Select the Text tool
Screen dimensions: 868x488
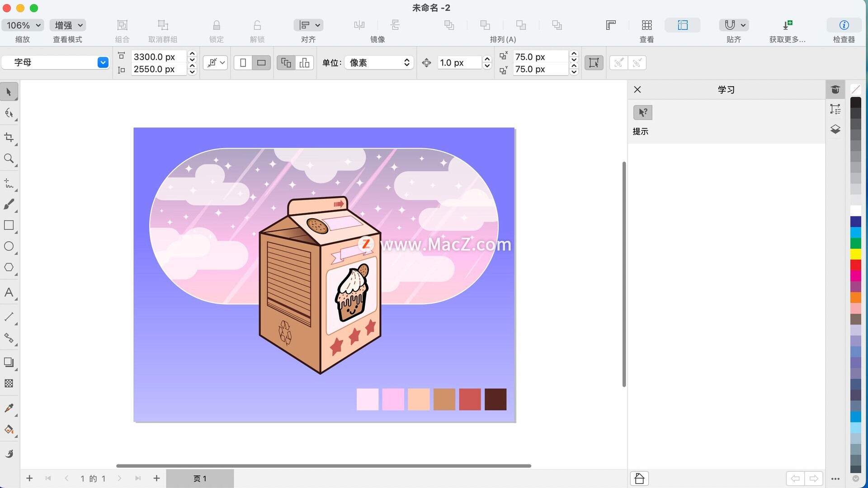(x=9, y=292)
